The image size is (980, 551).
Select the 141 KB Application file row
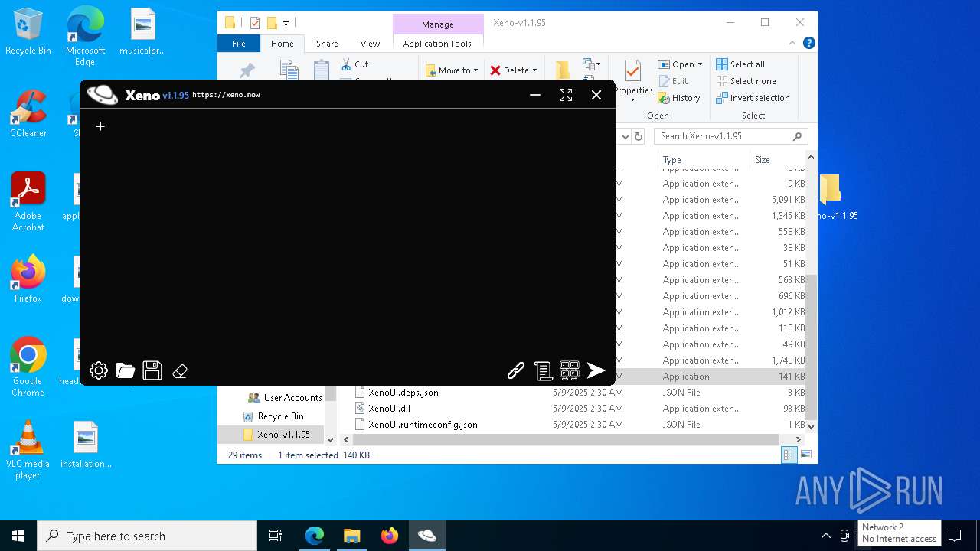pyautogui.click(x=712, y=377)
